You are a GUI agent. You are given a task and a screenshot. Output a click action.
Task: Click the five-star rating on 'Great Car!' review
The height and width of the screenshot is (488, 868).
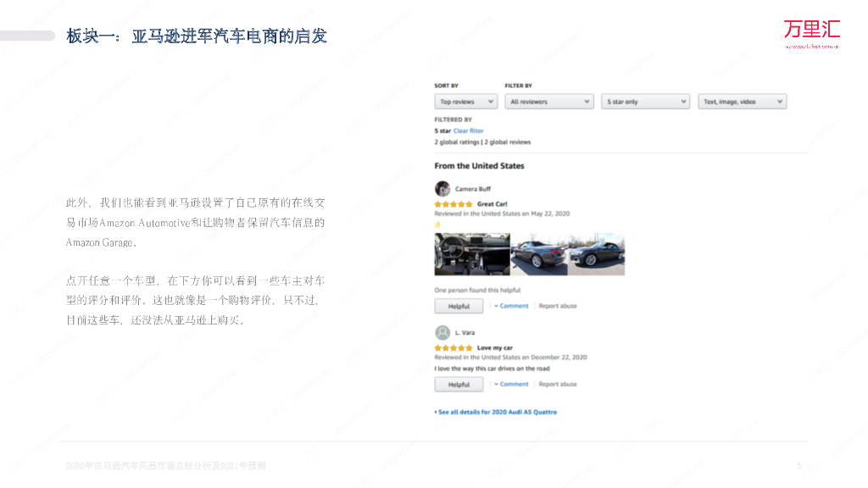[x=453, y=204]
